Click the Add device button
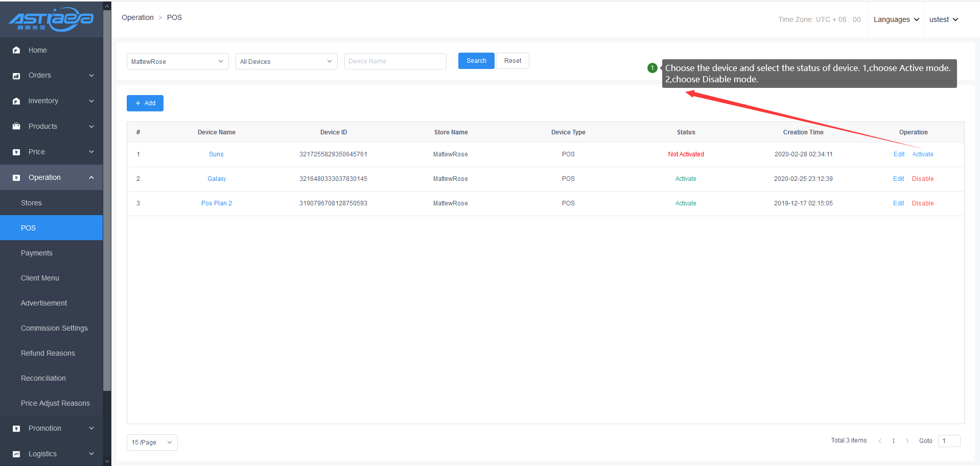This screenshot has width=980, height=466. (145, 103)
